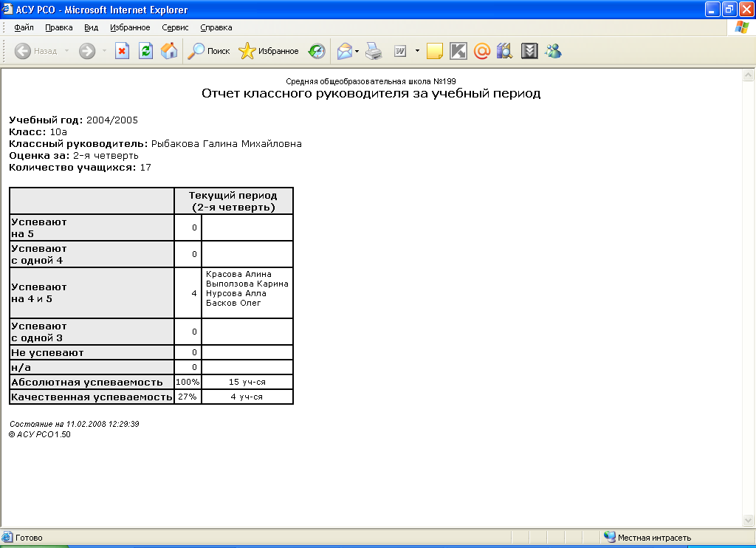Click the 'Качественная успеваемость' row label
Viewport: 756px width, 548px height.
pyautogui.click(x=92, y=397)
